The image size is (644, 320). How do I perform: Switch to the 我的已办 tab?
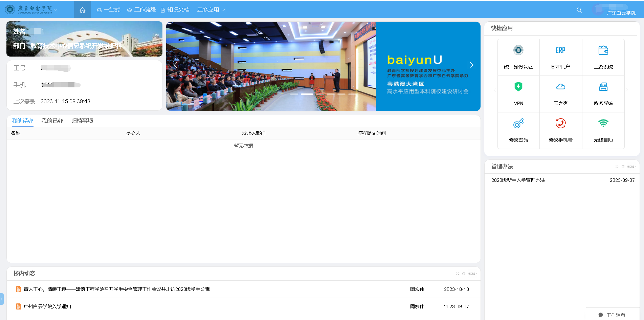coord(52,121)
